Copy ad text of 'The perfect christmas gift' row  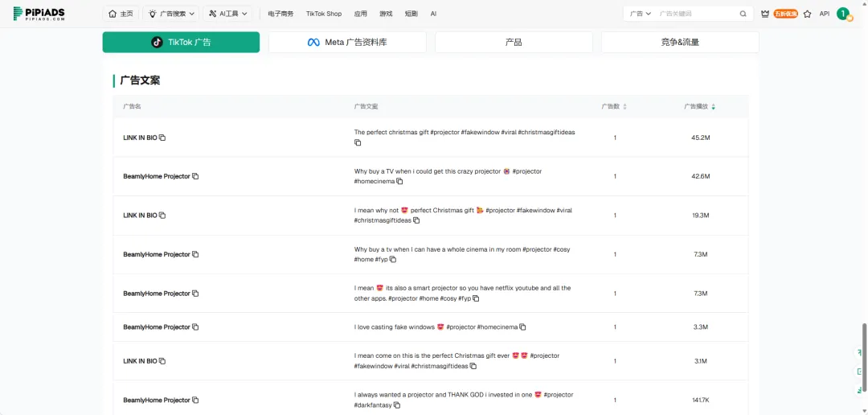point(358,142)
